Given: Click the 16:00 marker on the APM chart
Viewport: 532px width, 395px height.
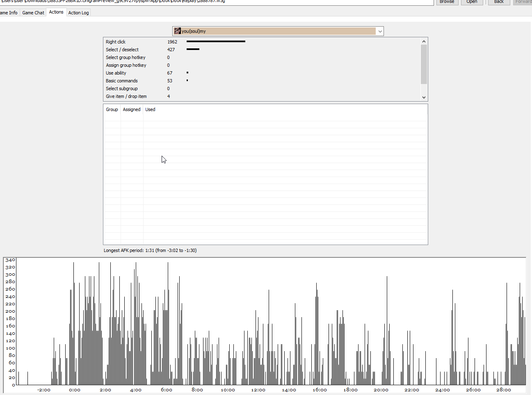Looking at the screenshot, I should click(x=320, y=390).
